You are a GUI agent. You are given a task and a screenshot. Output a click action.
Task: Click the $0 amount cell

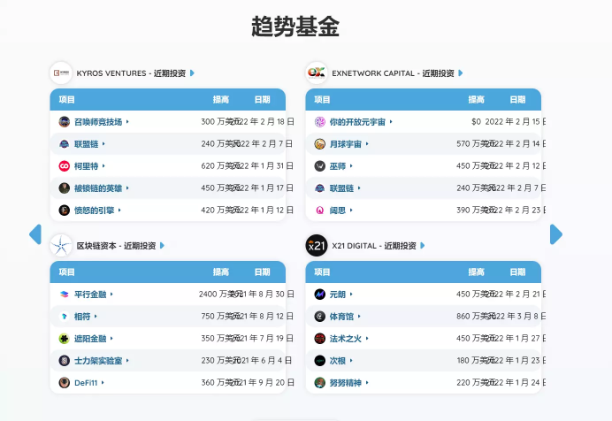(x=476, y=122)
